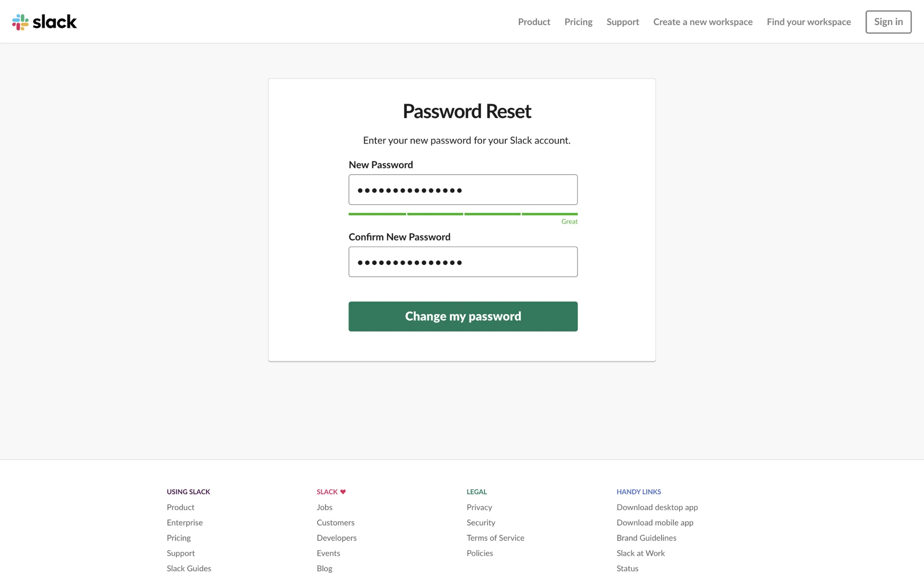This screenshot has width=924, height=578.
Task: Open Terms of Service footer link
Action: point(495,538)
